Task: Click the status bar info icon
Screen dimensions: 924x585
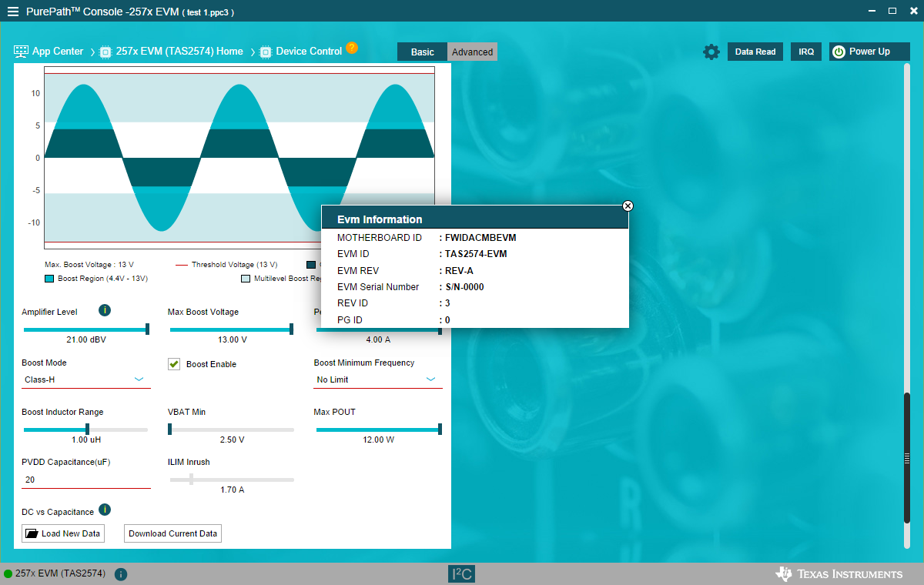Action: 121,574
